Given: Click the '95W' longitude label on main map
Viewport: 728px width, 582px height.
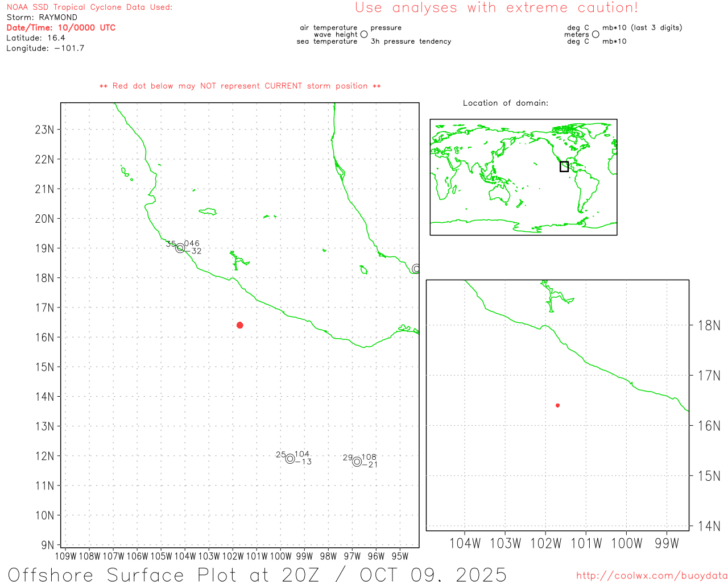Looking at the screenshot, I should (x=400, y=556).
